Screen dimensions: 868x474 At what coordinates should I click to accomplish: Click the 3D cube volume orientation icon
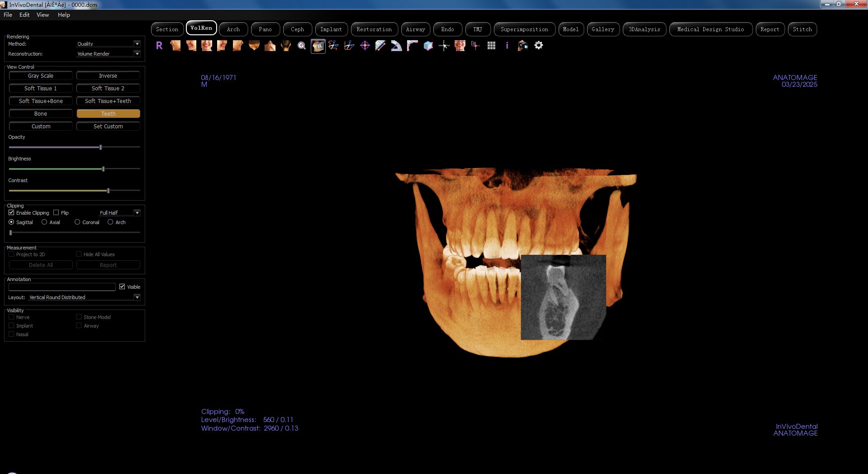click(428, 46)
